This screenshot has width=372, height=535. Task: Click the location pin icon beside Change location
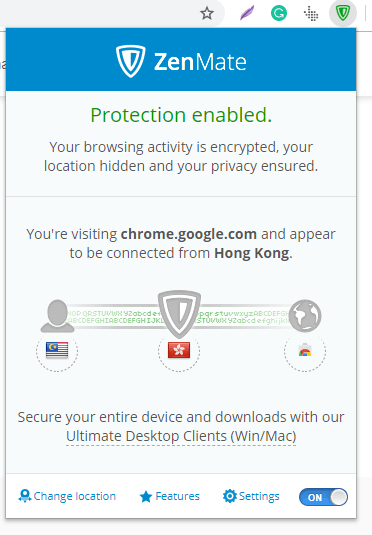click(x=25, y=496)
